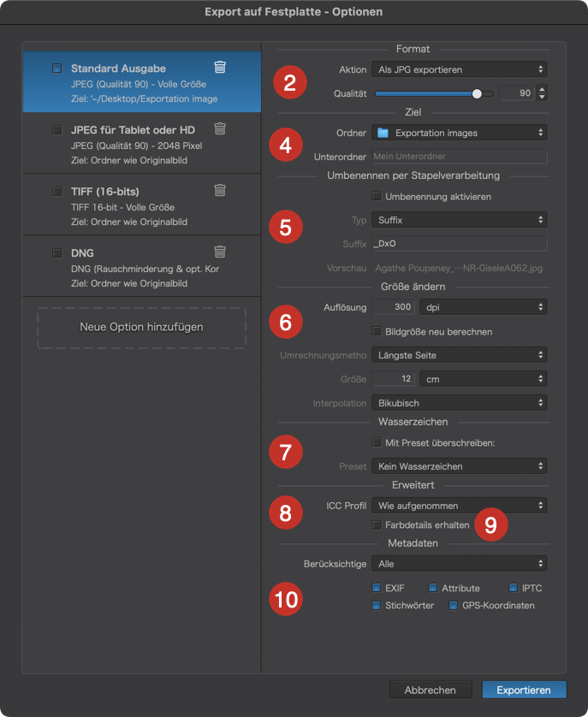Open the Aktion dropdown Als JPG exportieren

click(460, 69)
